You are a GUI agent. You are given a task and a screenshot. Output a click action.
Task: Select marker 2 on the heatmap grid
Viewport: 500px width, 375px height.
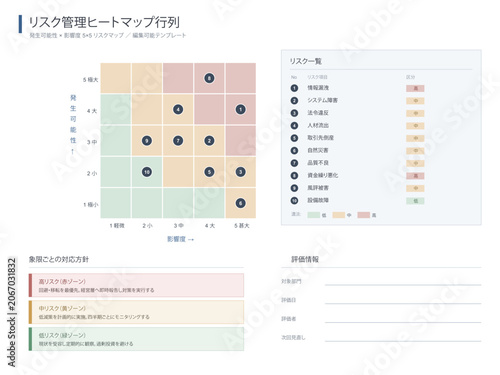209,141
